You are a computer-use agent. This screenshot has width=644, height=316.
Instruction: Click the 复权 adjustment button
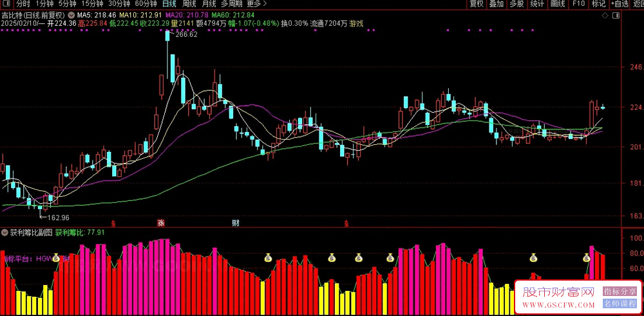point(477,4)
